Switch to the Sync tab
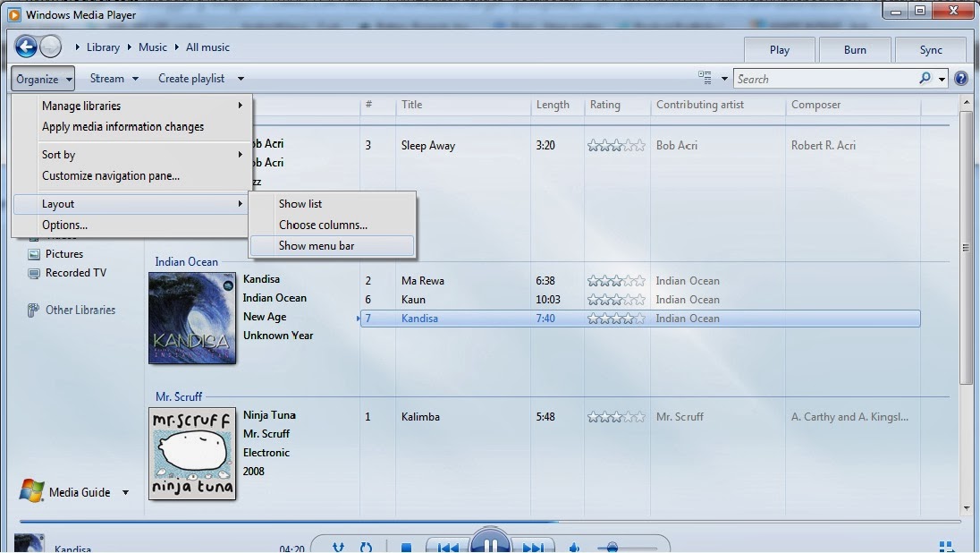This screenshot has width=980, height=553. tap(931, 49)
